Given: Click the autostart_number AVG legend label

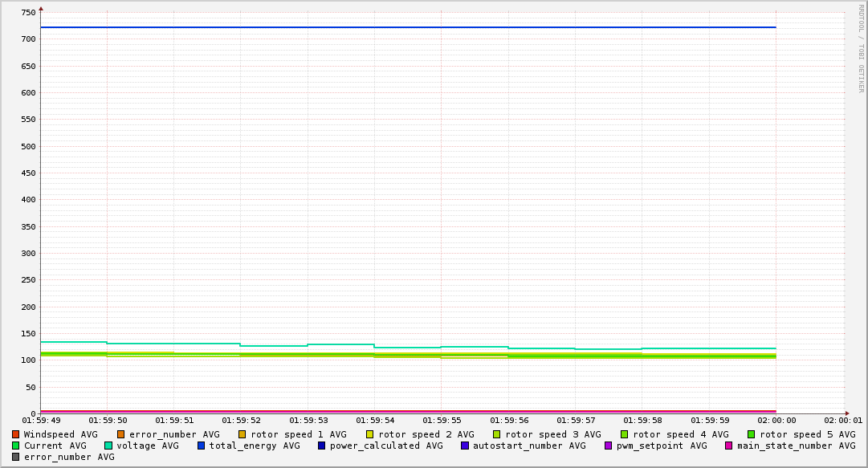Looking at the screenshot, I should click(x=529, y=446).
